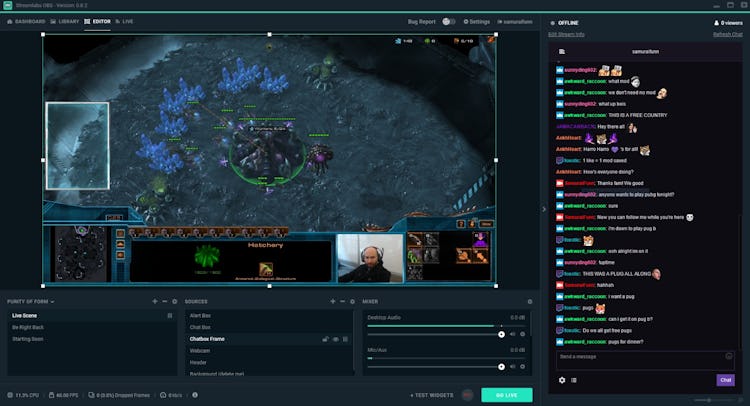The height and width of the screenshot is (406, 750).
Task: Open Mic/Aux settings gear
Action: coord(522,367)
